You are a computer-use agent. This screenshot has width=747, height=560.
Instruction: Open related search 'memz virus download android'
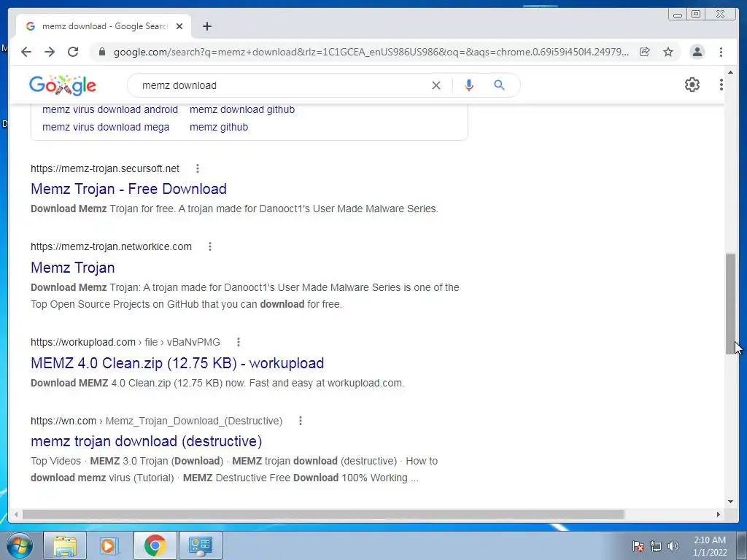click(110, 109)
